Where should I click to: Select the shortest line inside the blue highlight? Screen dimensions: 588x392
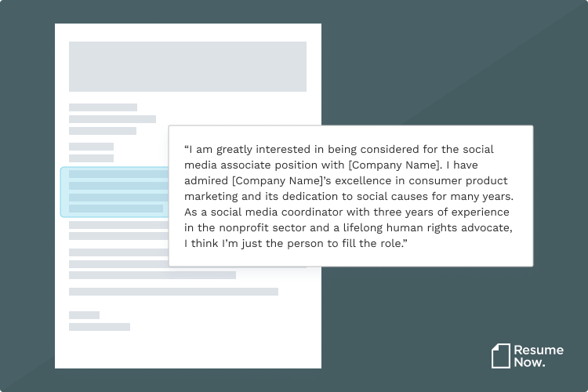coord(116,209)
